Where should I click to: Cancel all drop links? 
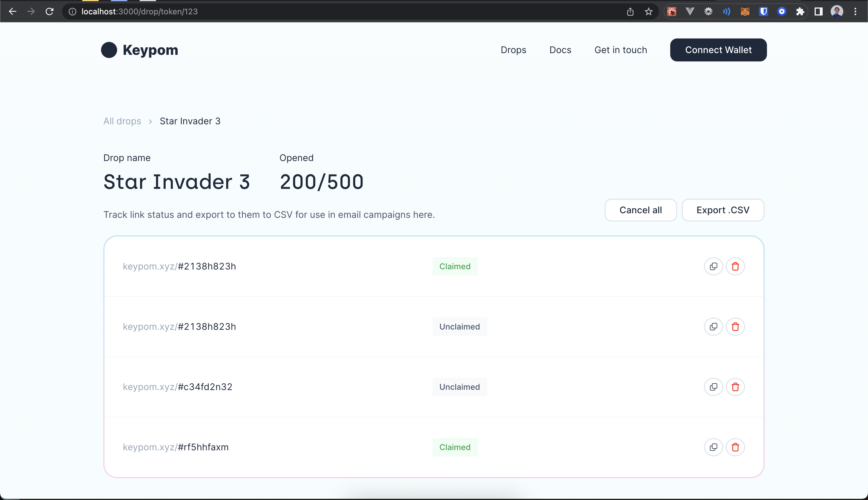pyautogui.click(x=640, y=210)
